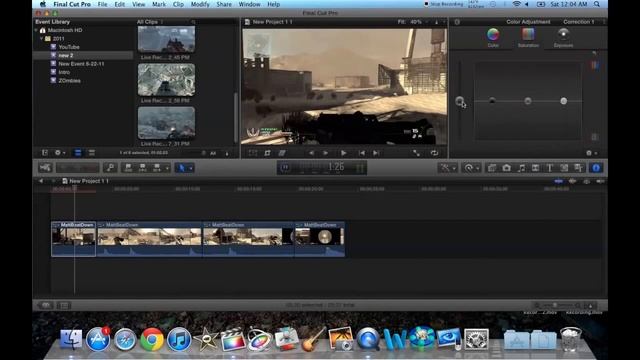Open the Mark menu
The height and width of the screenshot is (360, 640).
click(159, 4)
